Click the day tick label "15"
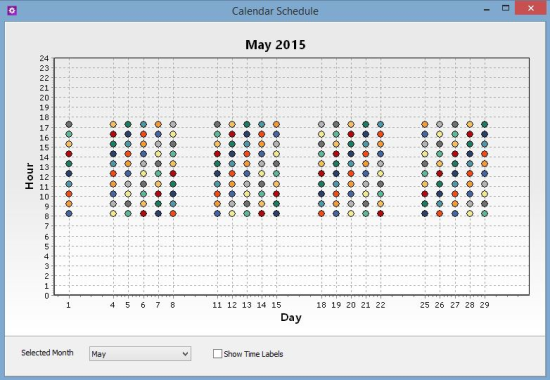The height and width of the screenshot is (380, 550). point(276,305)
